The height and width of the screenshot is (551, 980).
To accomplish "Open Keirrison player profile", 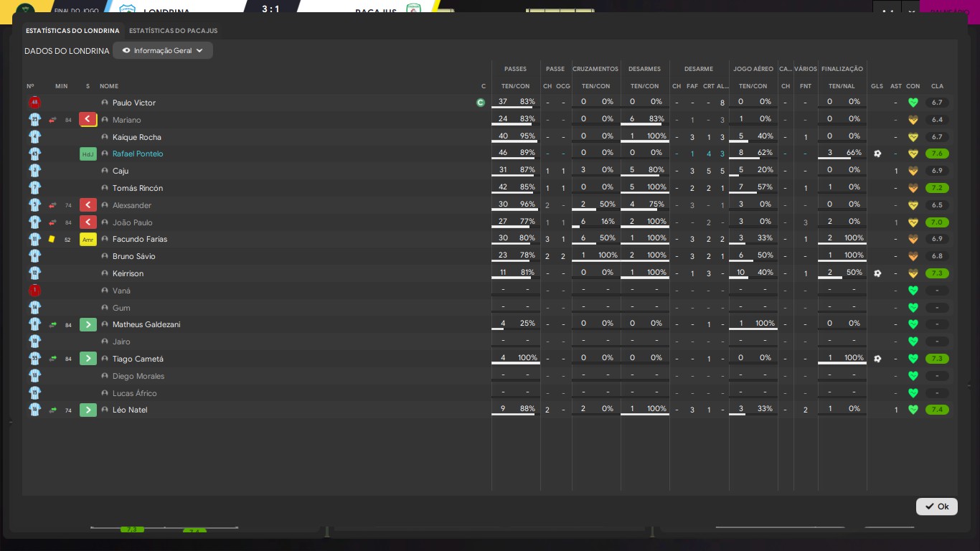I will tap(128, 273).
